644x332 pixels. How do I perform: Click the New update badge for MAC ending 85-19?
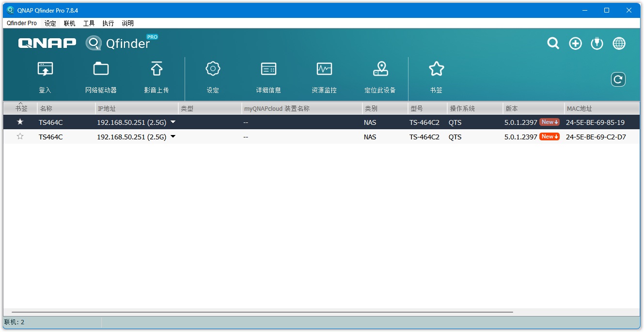tap(550, 122)
